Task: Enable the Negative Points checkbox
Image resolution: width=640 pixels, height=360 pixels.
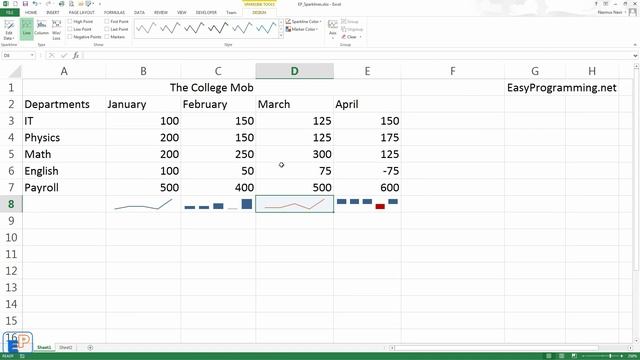Action: 70,37
